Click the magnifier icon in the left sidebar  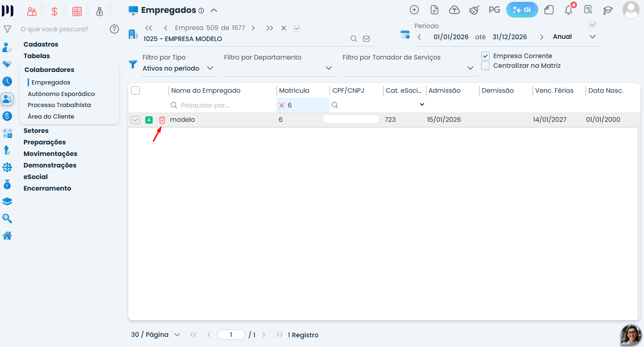[7, 219]
